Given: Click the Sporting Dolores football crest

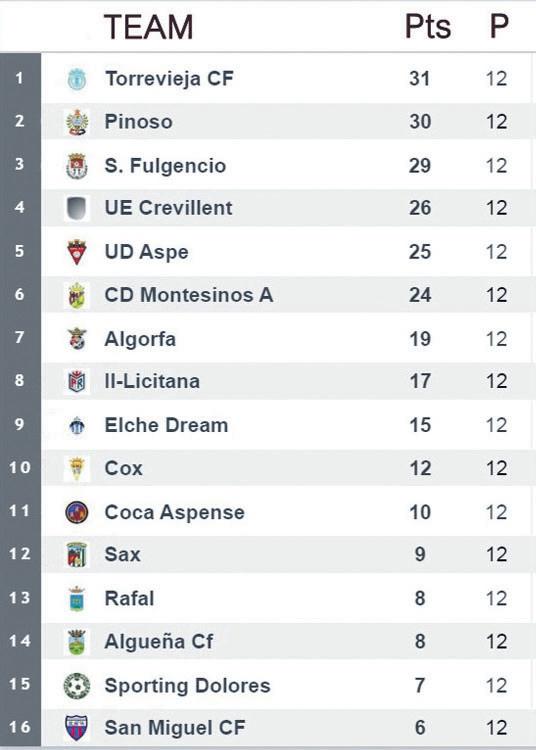Looking at the screenshot, I should point(77,685).
